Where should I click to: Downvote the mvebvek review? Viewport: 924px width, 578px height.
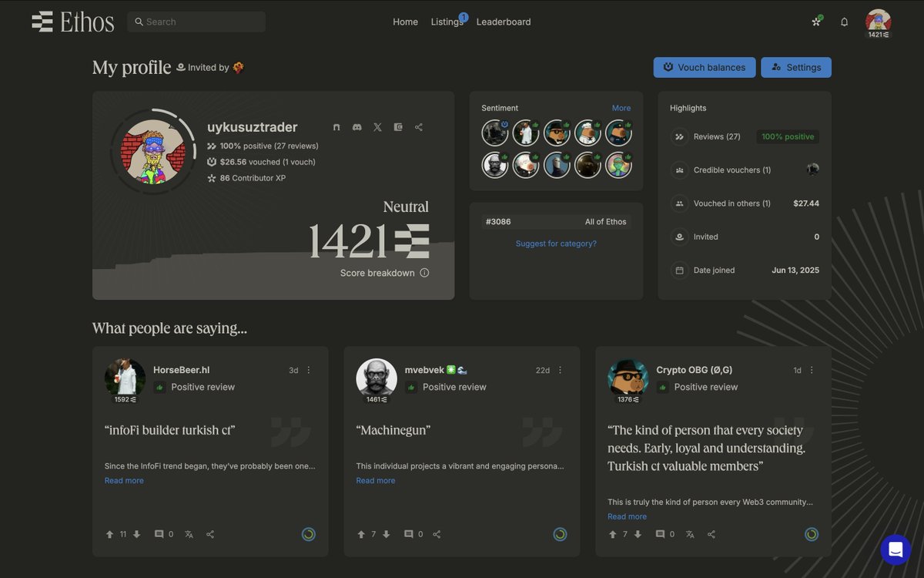coord(386,534)
